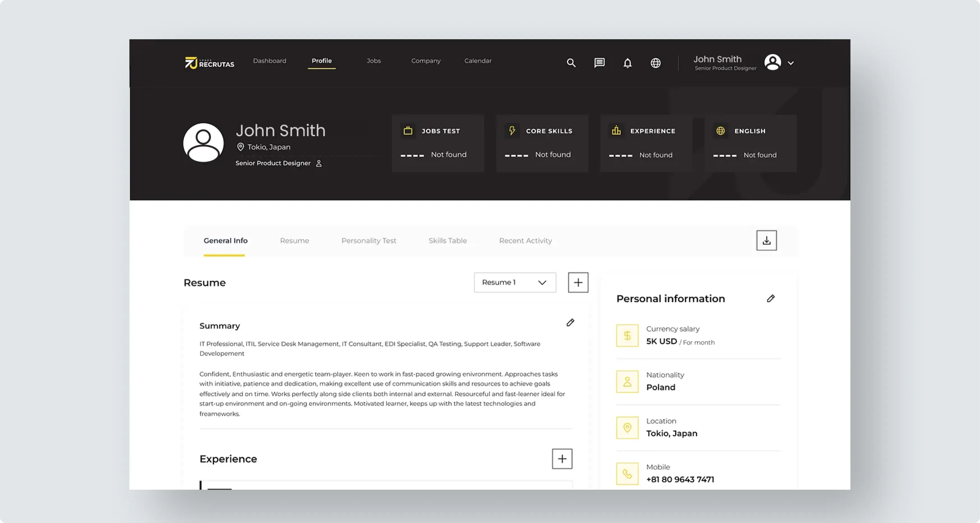980x523 pixels.
Task: Expand the Resume 1 dropdown
Action: pyautogui.click(x=515, y=283)
